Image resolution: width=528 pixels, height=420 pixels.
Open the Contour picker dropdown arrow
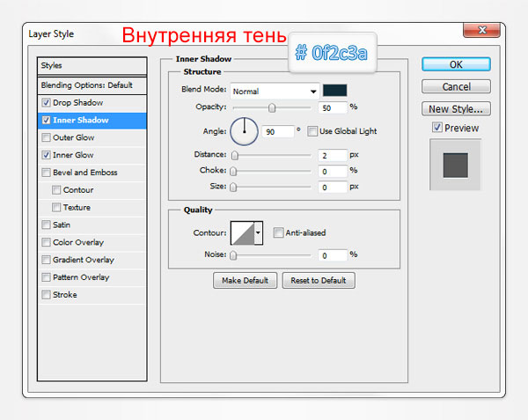(258, 232)
